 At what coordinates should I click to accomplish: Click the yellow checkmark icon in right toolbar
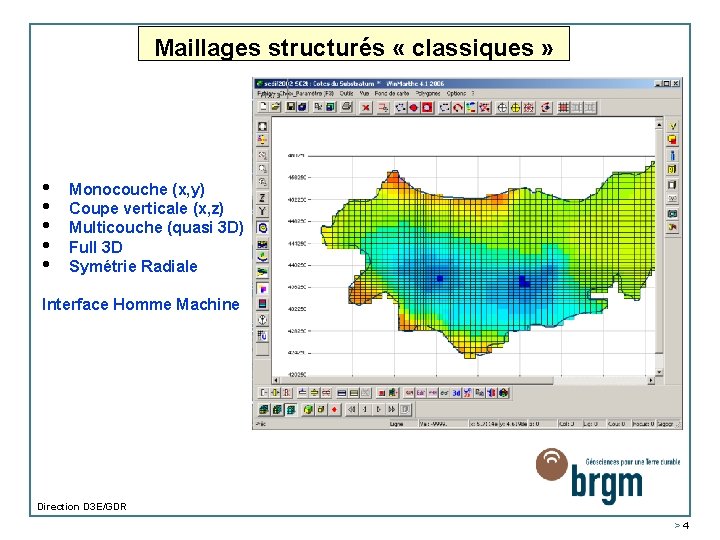[673, 126]
